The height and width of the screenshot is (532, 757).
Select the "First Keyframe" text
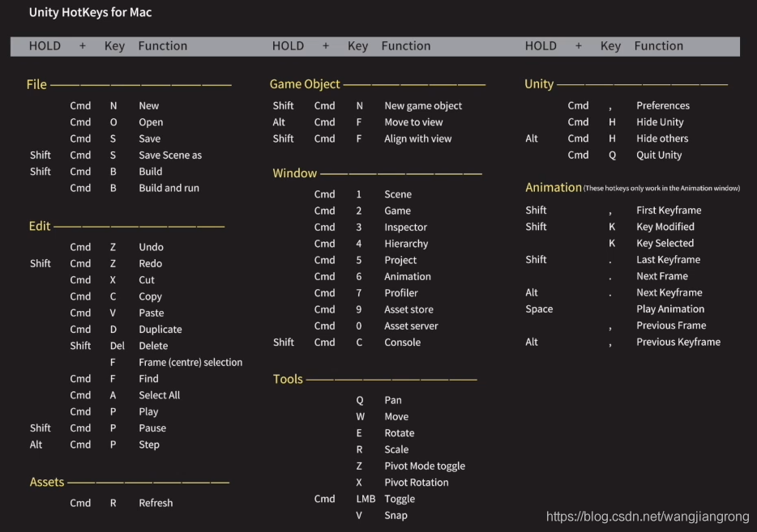click(x=669, y=211)
